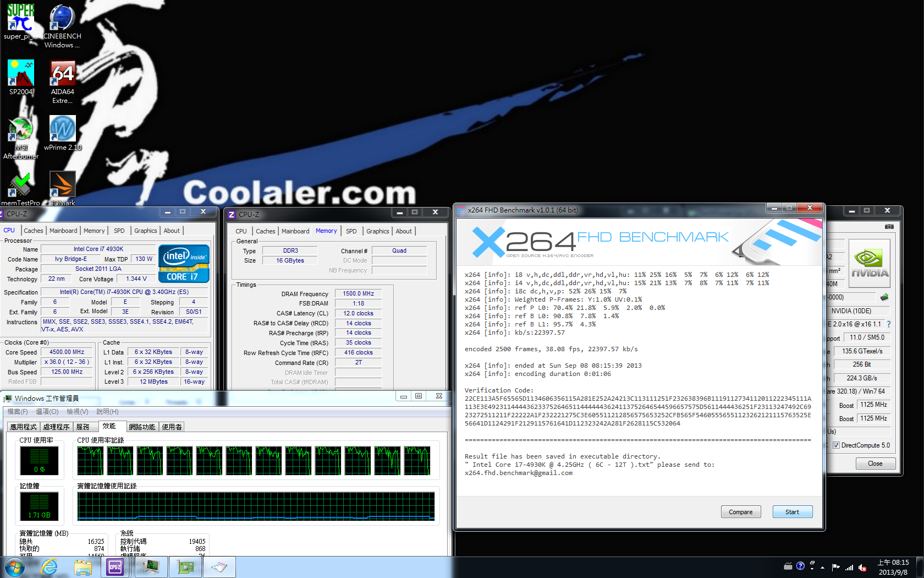Viewport: 924px width, 578px height.
Task: Click the 135.6 GTexel/s value in GPU-Z
Action: pos(862,351)
